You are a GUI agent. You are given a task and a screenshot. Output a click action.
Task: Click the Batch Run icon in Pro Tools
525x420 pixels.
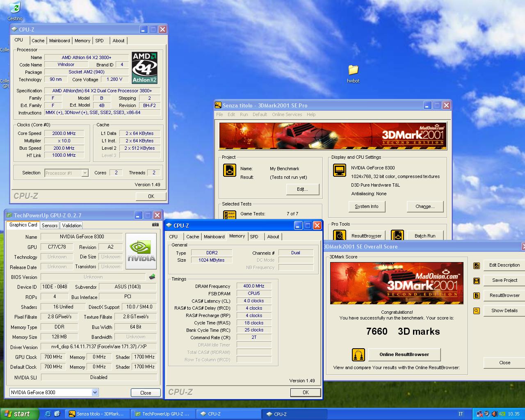[397, 235]
